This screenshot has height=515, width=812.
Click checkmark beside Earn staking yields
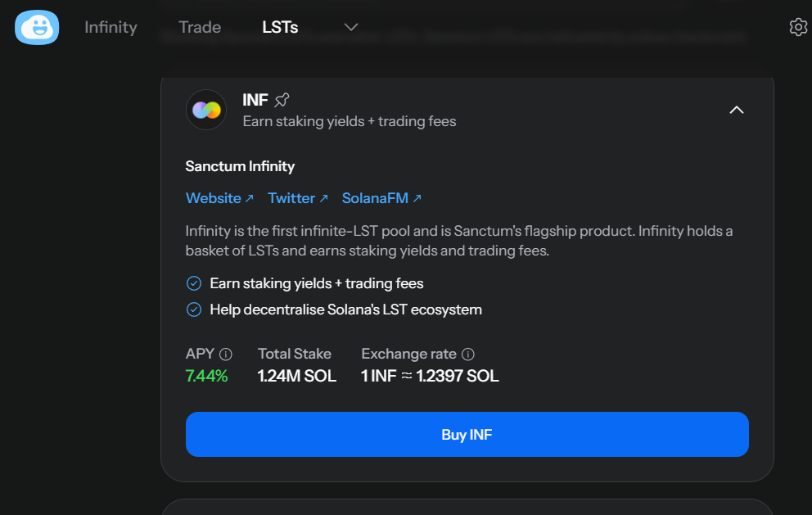click(194, 283)
